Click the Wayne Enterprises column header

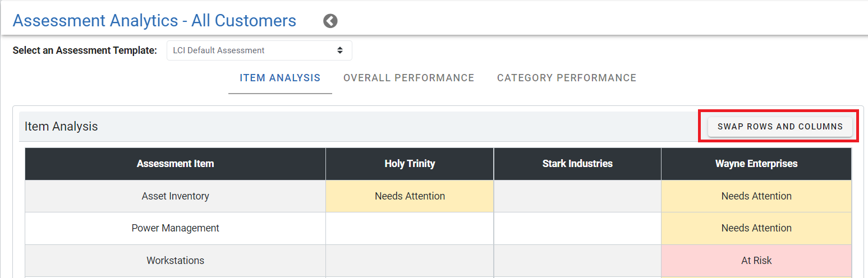(x=756, y=164)
